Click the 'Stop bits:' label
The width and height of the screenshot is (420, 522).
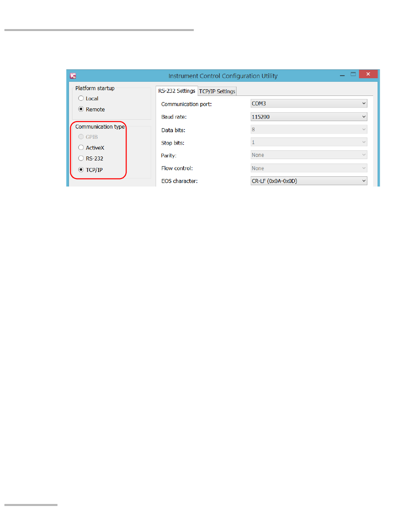pos(172,143)
